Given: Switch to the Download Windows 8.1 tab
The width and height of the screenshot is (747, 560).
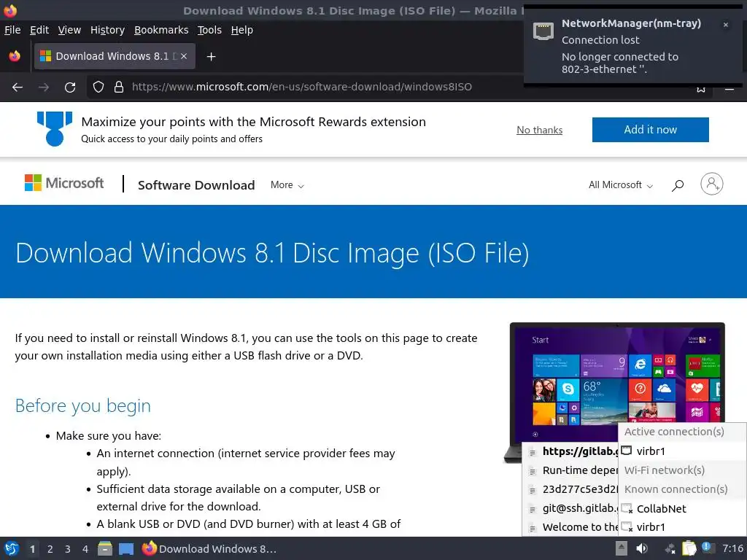Looking at the screenshot, I should point(113,56).
